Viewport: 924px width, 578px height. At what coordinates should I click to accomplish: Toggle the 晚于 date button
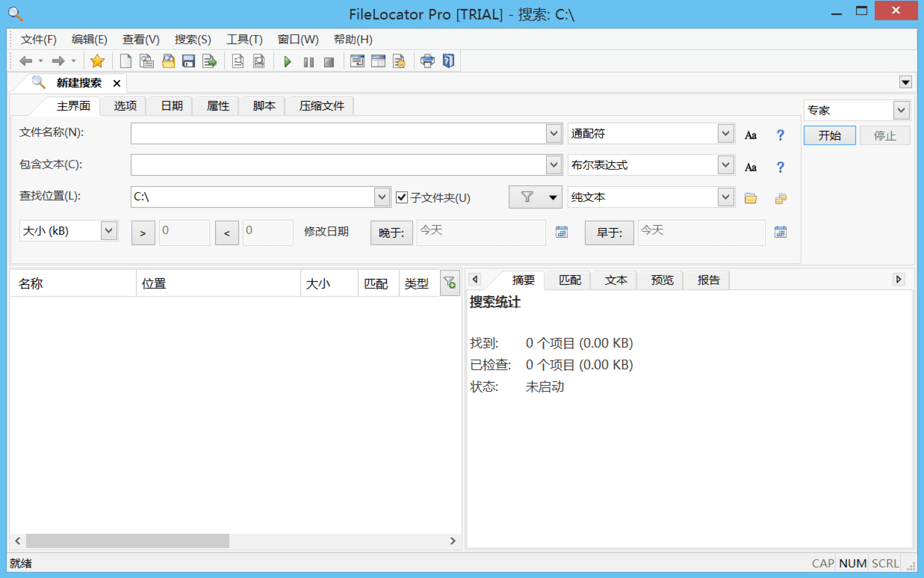pos(392,233)
